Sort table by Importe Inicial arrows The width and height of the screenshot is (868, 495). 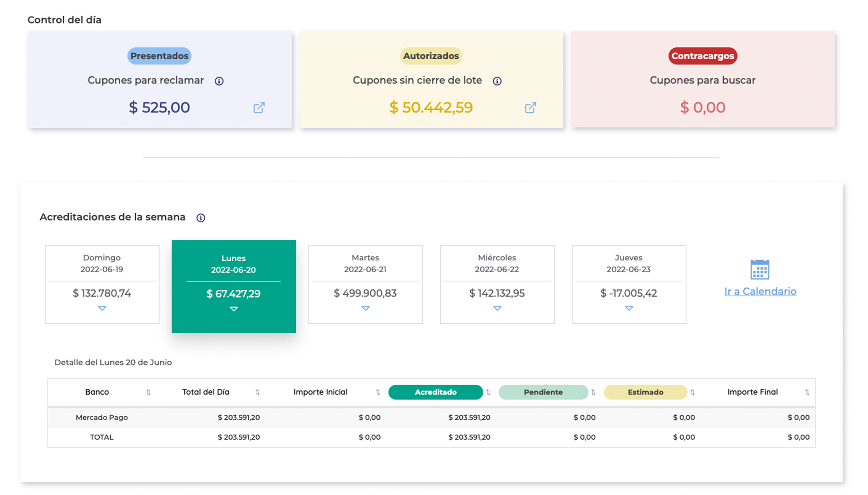click(x=378, y=392)
